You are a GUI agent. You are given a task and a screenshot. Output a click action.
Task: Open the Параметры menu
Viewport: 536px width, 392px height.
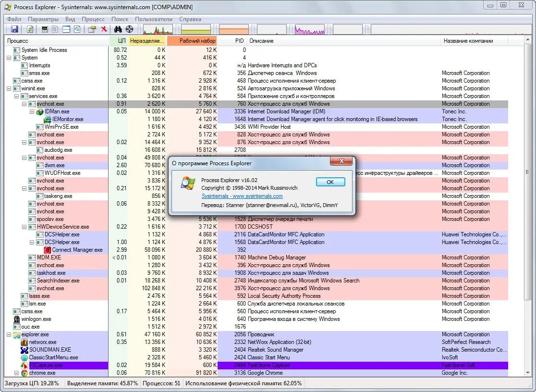(43, 19)
